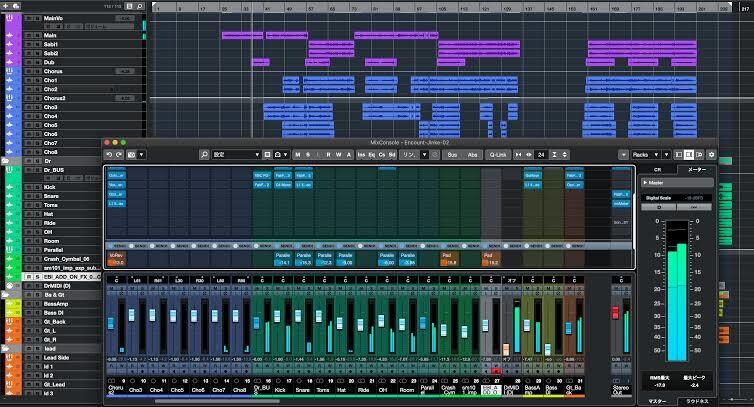Click the Abs absolute link button
This screenshot has width=754, height=407.
(x=472, y=154)
